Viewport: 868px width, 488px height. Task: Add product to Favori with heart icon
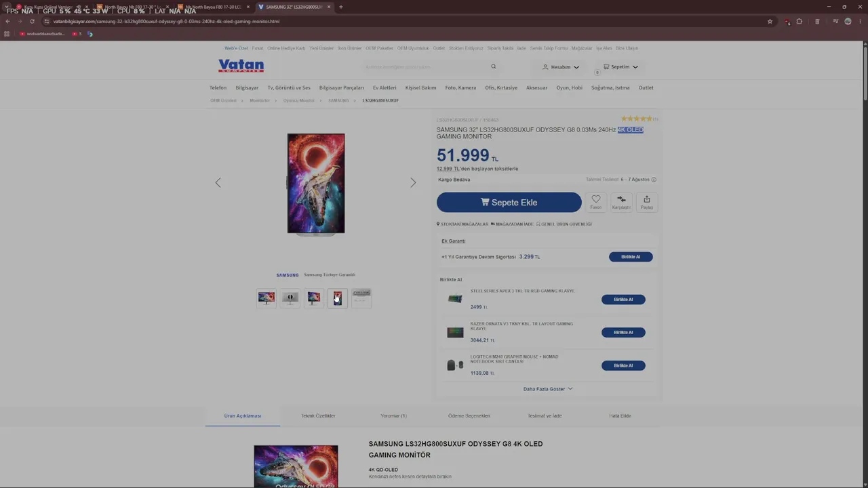pyautogui.click(x=596, y=202)
